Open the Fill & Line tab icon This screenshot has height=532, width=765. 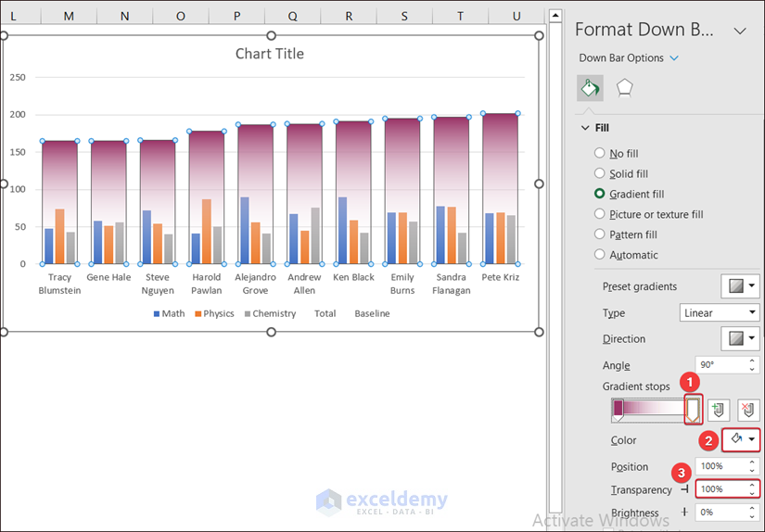590,88
